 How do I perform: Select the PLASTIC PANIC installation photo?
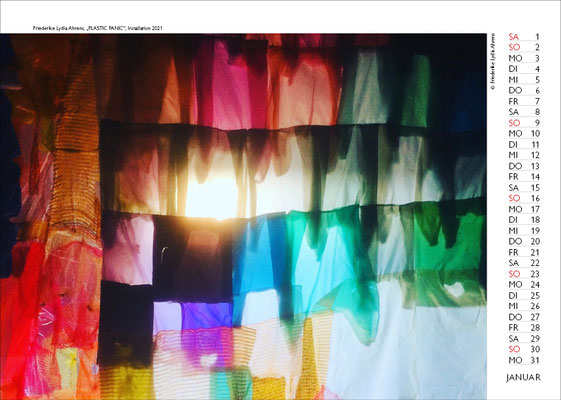243,216
